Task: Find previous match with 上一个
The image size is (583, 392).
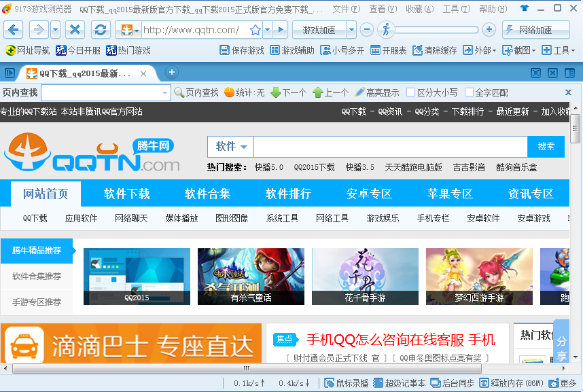Action: click(330, 92)
